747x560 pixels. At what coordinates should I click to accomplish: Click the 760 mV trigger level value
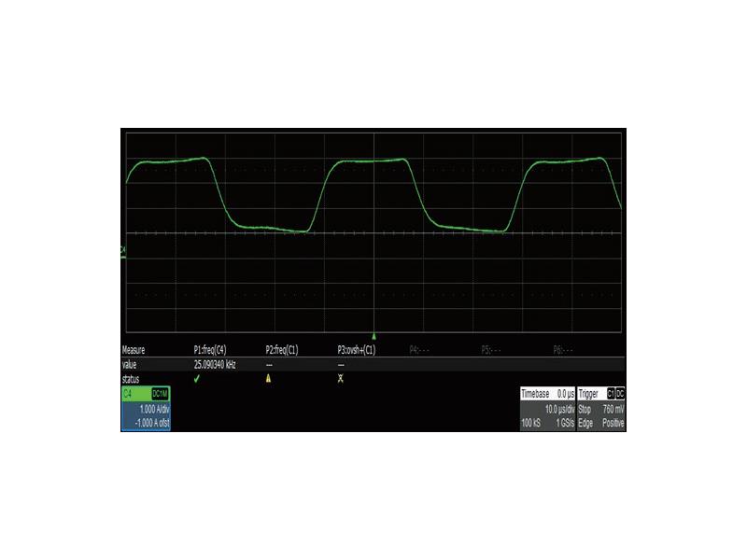pos(613,409)
